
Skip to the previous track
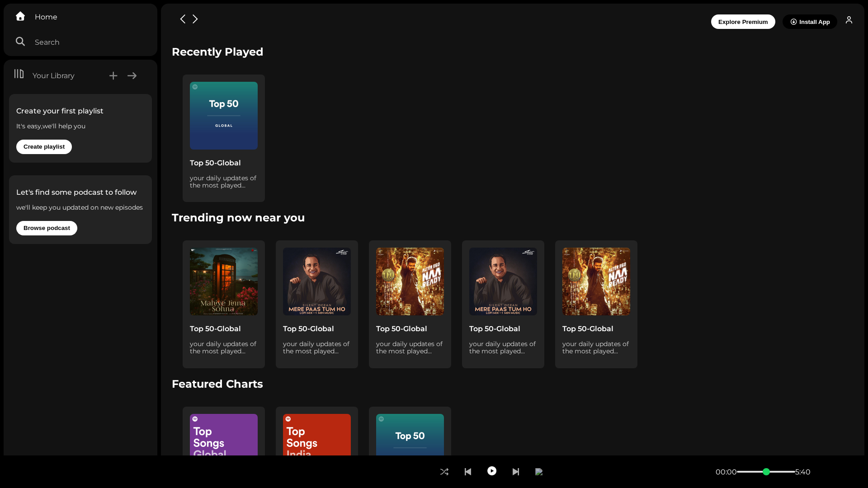(x=468, y=472)
